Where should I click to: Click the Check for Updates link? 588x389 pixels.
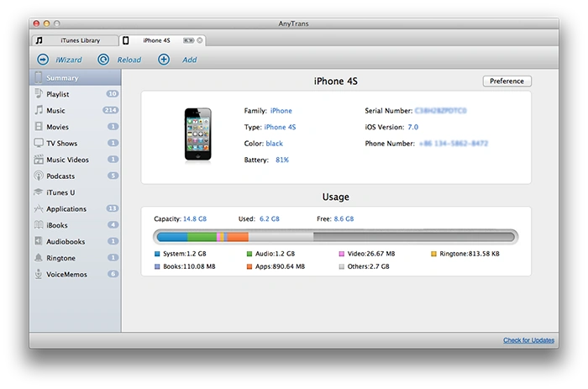coord(528,340)
